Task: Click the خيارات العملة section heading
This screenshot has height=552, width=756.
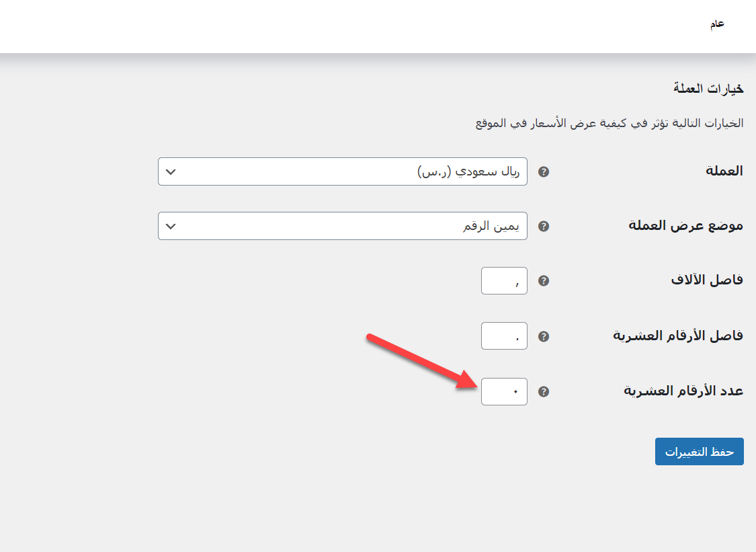Action: (708, 89)
